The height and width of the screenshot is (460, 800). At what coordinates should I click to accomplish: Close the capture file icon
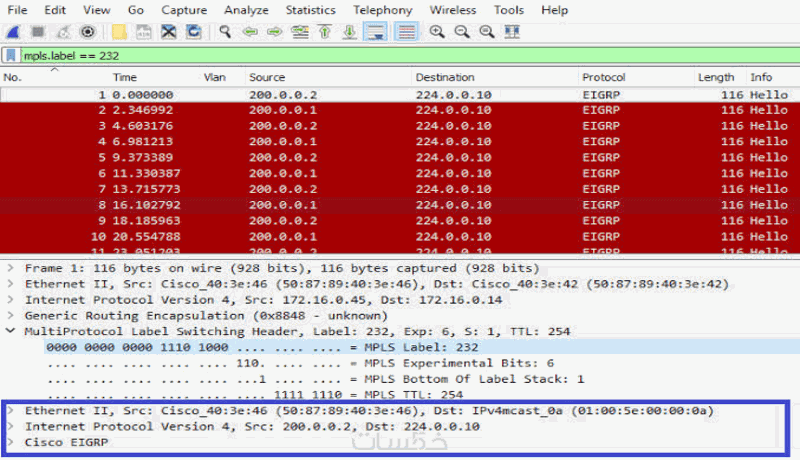(168, 32)
